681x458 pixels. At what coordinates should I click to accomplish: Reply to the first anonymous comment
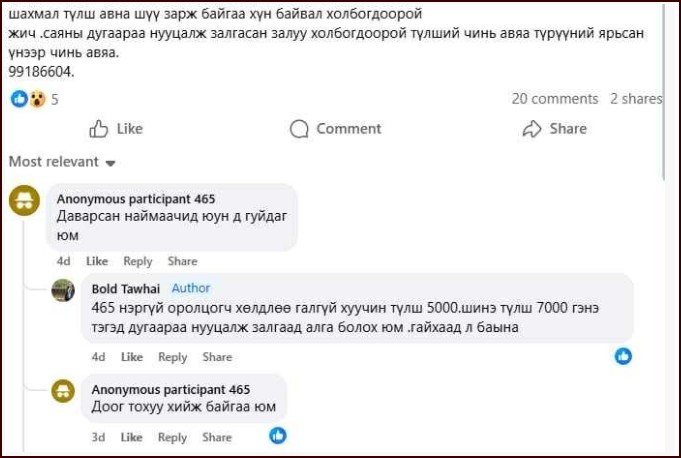click(138, 261)
